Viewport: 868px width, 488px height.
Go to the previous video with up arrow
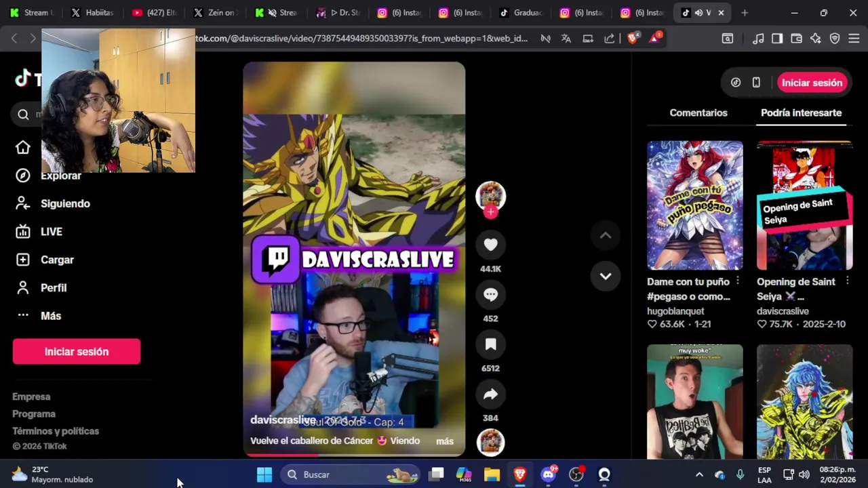606,236
